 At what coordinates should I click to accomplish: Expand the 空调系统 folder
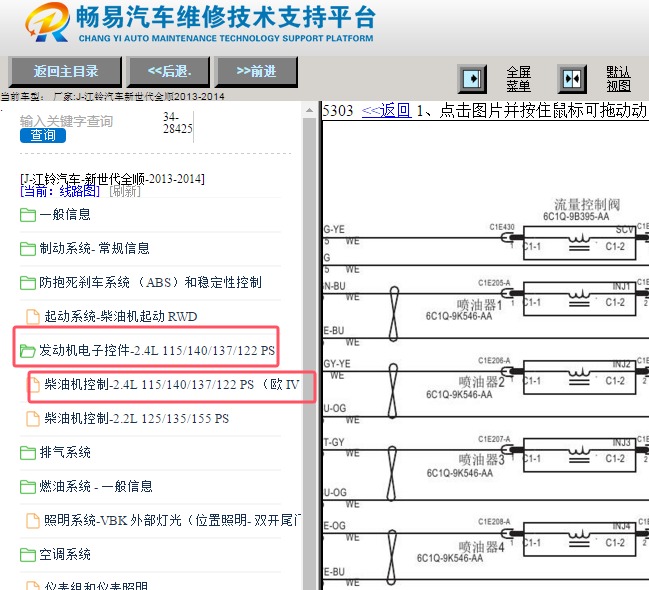pos(65,554)
